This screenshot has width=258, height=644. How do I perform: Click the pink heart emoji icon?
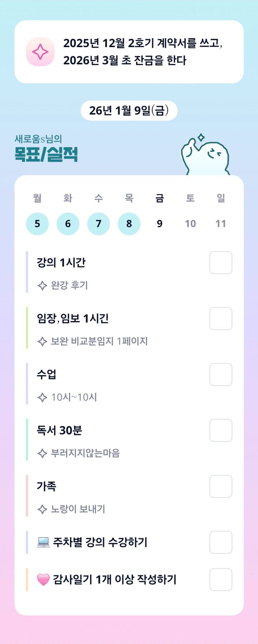pos(43,580)
